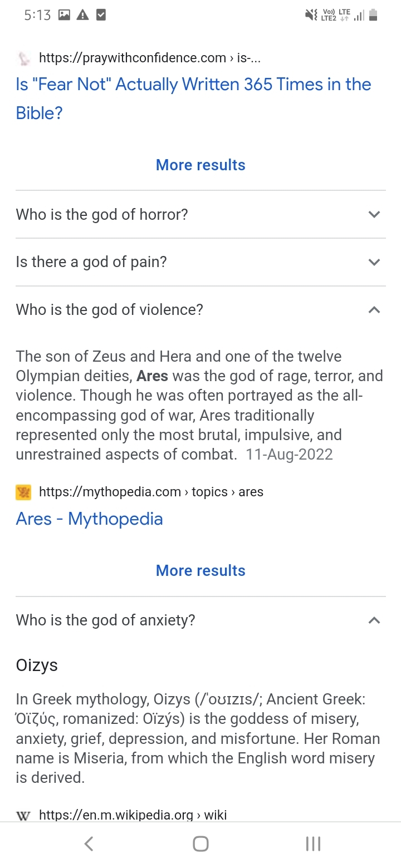The width and height of the screenshot is (401, 868).
Task: Click the Oizys heading
Action: pos(37,665)
